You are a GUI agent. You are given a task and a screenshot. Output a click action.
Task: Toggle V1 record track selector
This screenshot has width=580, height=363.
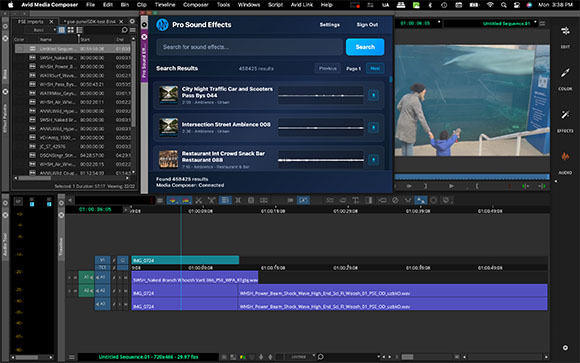[x=102, y=260]
